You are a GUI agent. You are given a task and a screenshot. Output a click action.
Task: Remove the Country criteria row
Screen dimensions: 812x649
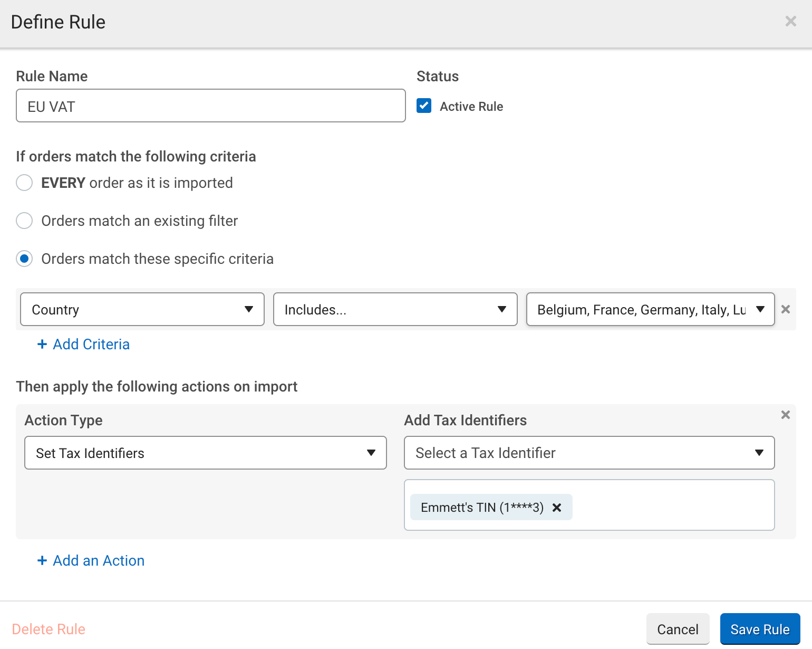[786, 309]
